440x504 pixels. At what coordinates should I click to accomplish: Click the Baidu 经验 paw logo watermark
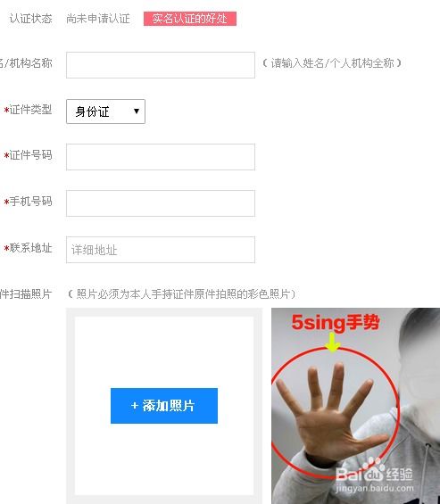374,473
